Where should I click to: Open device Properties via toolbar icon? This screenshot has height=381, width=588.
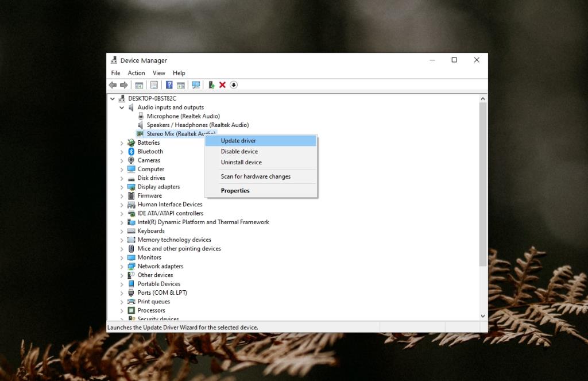pos(154,84)
